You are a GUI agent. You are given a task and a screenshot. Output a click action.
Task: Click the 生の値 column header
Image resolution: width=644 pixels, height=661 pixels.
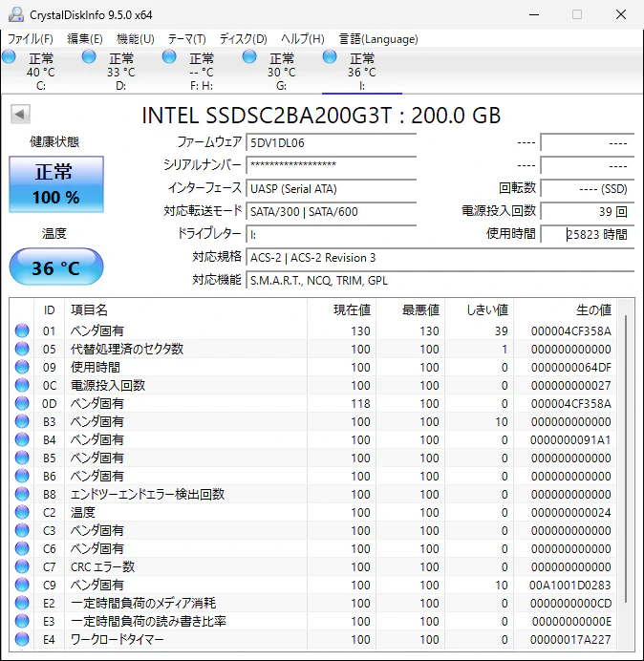(x=565, y=309)
